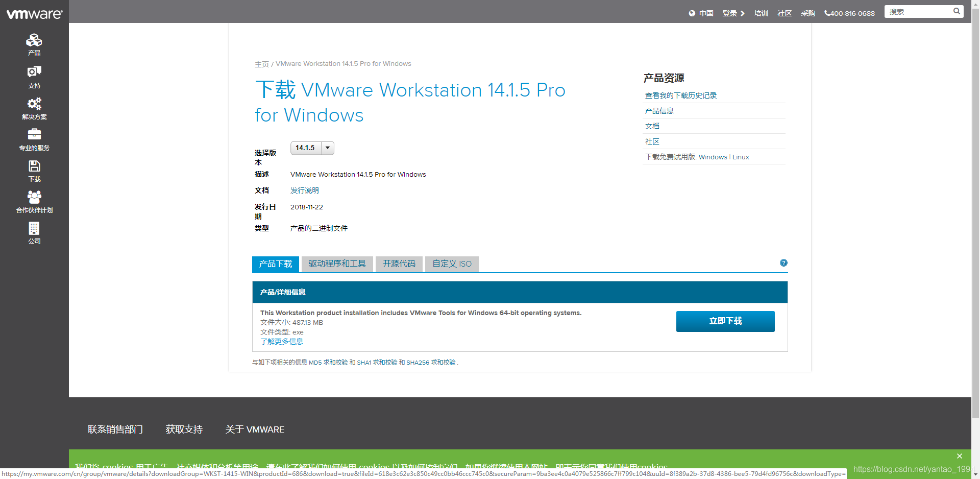Click the 立即下载 download button

click(x=725, y=321)
